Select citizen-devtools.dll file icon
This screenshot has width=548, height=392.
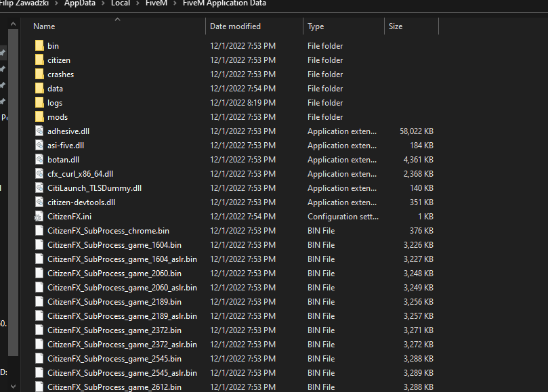[x=39, y=202]
